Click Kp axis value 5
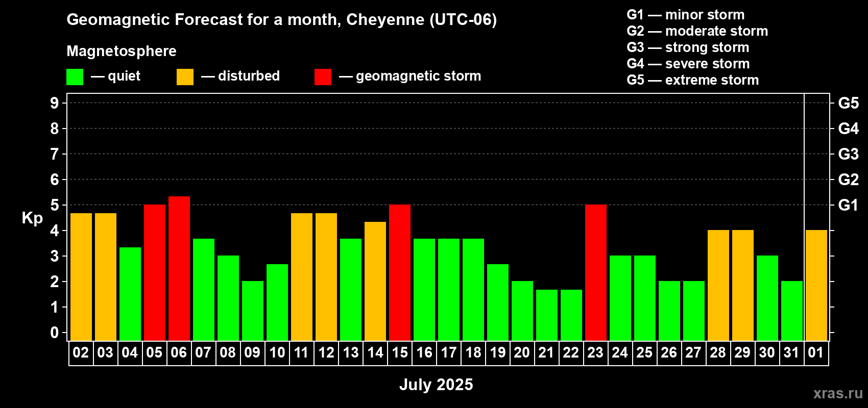The height and width of the screenshot is (408, 868). tap(55, 205)
